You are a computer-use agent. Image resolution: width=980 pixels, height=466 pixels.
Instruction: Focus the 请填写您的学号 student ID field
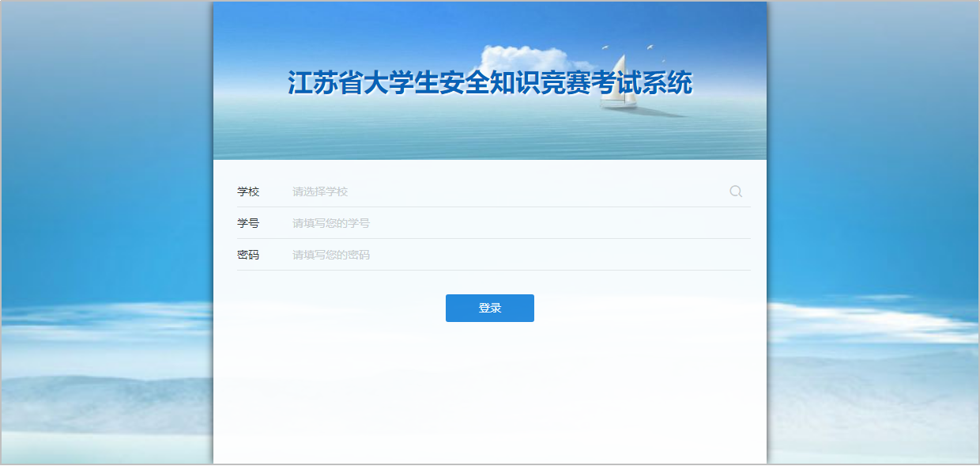coord(522,223)
